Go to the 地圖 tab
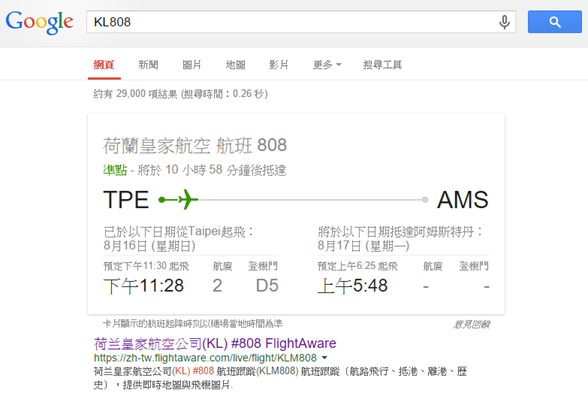 pyautogui.click(x=235, y=65)
